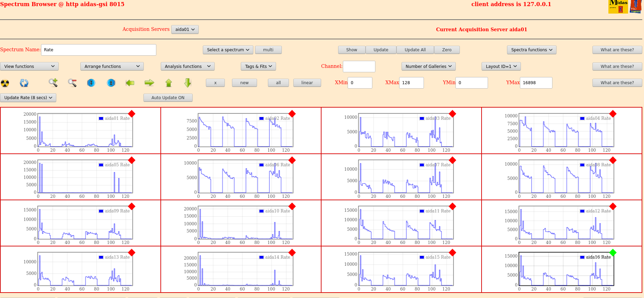Toggle selection diamond on aida05 Rate

pyautogui.click(x=132, y=160)
